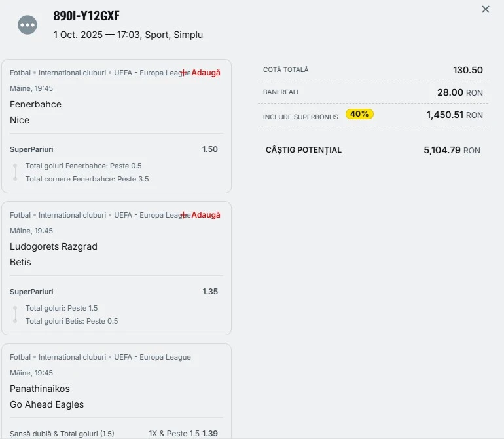Close the bet slip details panel
Screen dimensions: 504x439
pos(485,9)
